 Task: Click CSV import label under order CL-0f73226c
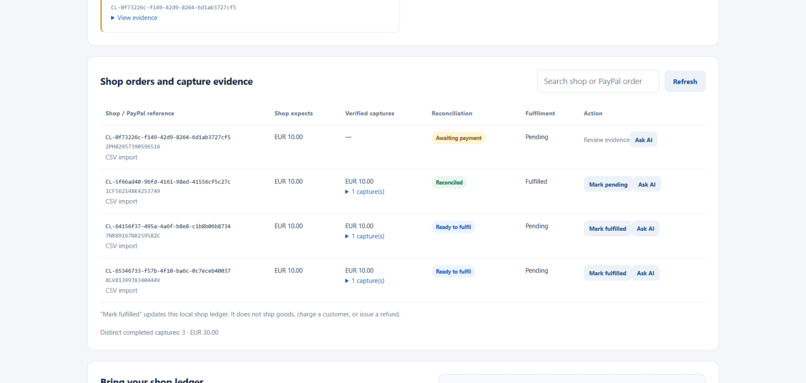tap(121, 157)
